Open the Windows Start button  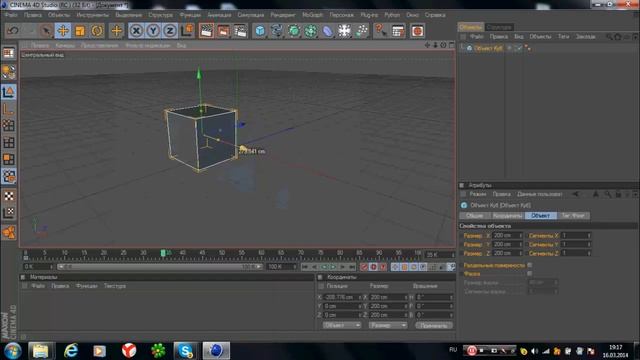[12, 351]
